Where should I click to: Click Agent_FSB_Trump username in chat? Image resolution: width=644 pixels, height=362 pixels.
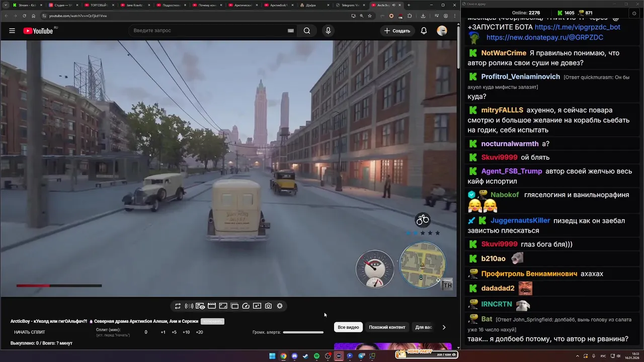tap(512, 171)
